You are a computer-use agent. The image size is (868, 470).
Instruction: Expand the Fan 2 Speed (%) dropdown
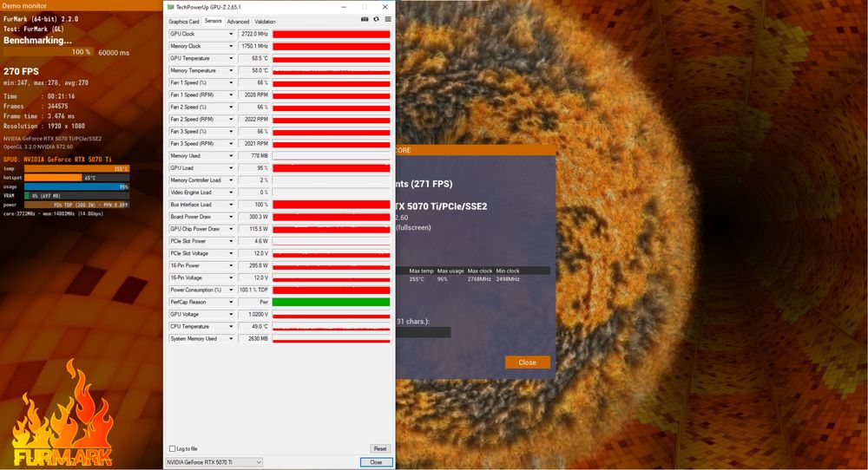[231, 107]
